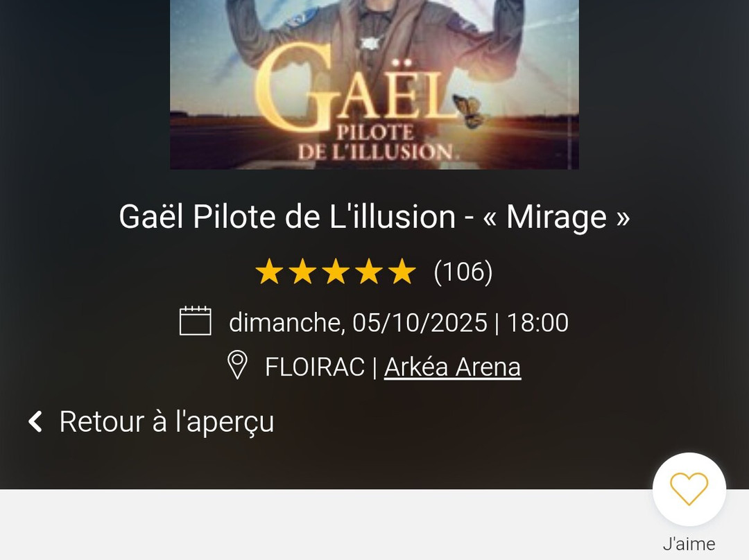Click the calendar icon
749x560 pixels.
[195, 321]
